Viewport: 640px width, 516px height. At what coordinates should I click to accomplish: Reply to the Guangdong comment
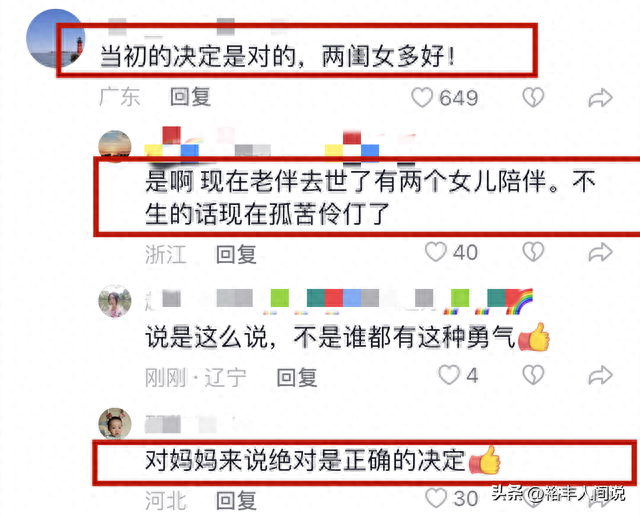(x=190, y=97)
